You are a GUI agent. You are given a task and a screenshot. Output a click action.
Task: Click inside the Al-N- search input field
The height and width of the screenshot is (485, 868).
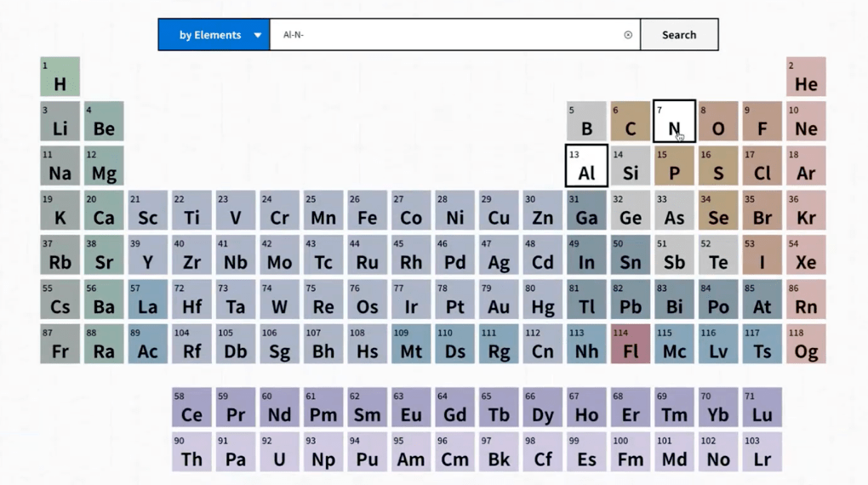(x=451, y=35)
